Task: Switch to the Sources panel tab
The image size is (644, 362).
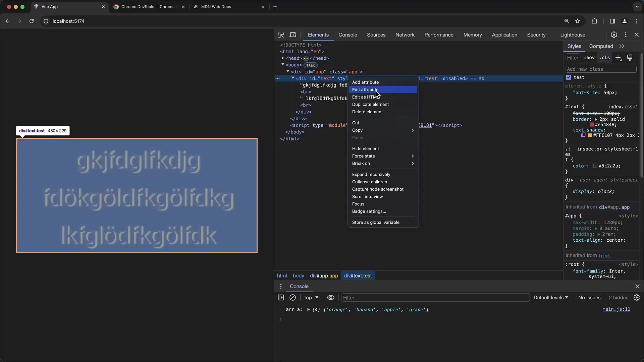Action: tap(376, 35)
